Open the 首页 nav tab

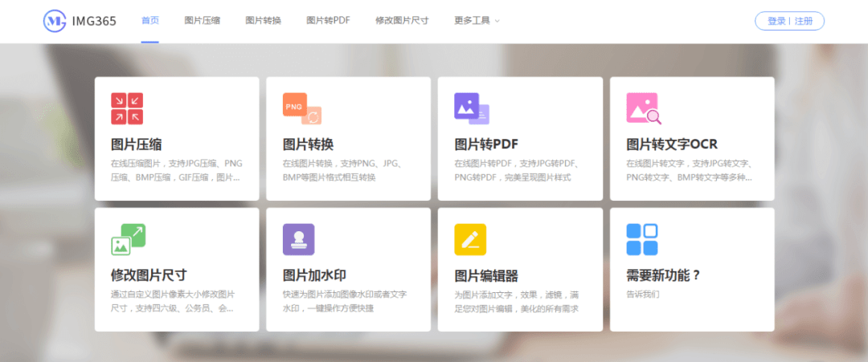pyautogui.click(x=150, y=21)
